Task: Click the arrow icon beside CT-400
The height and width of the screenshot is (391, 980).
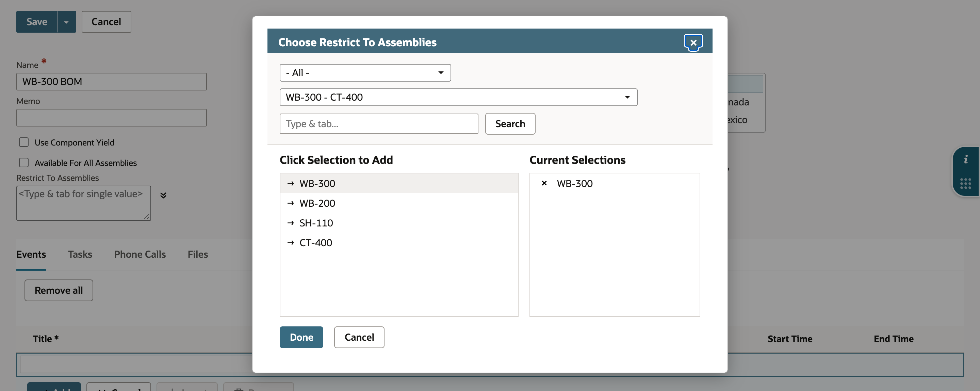Action: point(291,242)
